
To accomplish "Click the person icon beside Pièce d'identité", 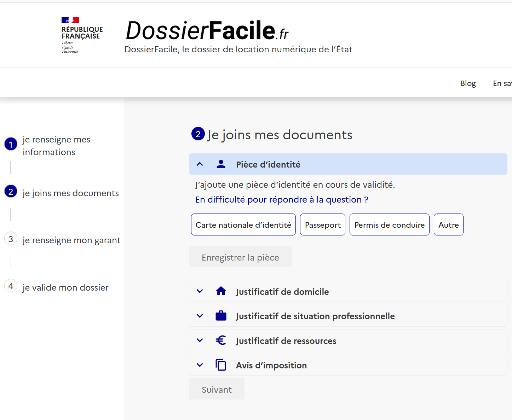I will coord(221,164).
